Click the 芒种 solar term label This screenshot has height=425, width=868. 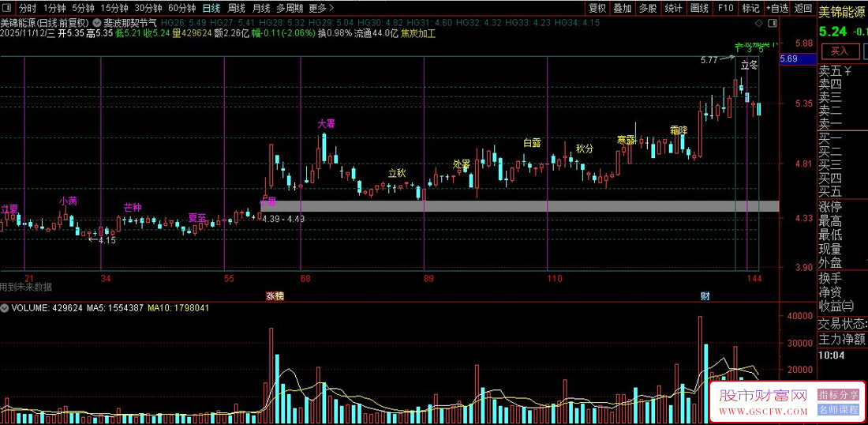pyautogui.click(x=133, y=208)
